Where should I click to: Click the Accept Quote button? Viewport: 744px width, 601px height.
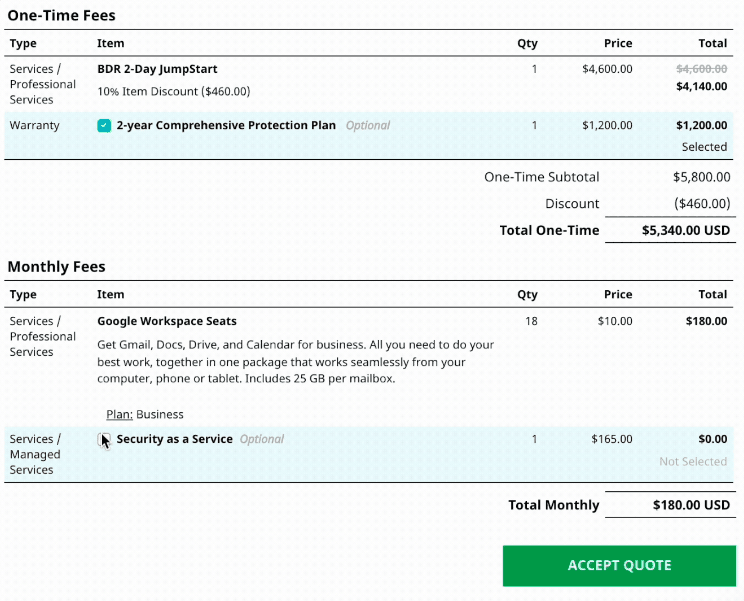619,565
